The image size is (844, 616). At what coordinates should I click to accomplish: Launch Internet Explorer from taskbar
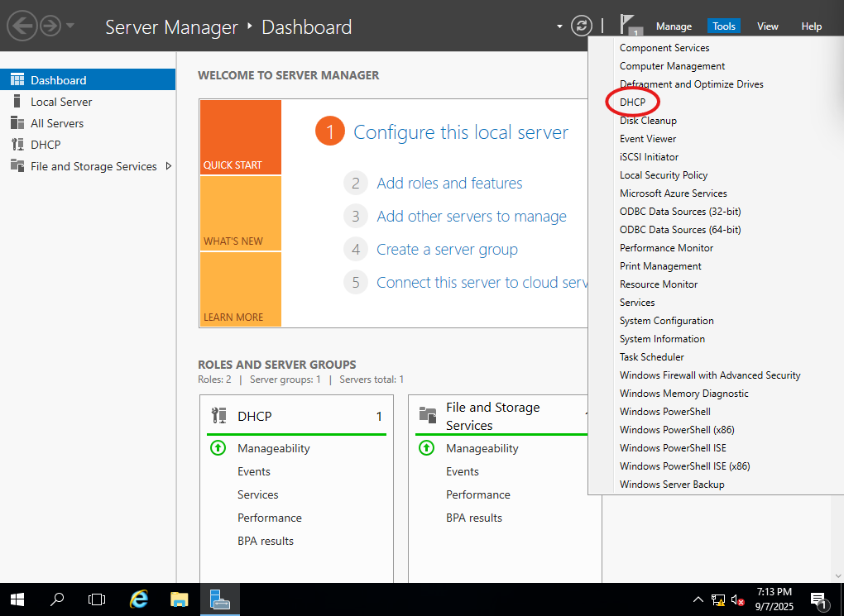[x=139, y=599]
